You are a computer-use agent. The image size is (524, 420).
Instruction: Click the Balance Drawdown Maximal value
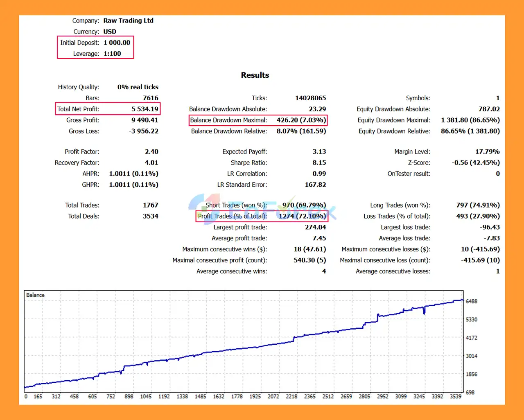(301, 120)
